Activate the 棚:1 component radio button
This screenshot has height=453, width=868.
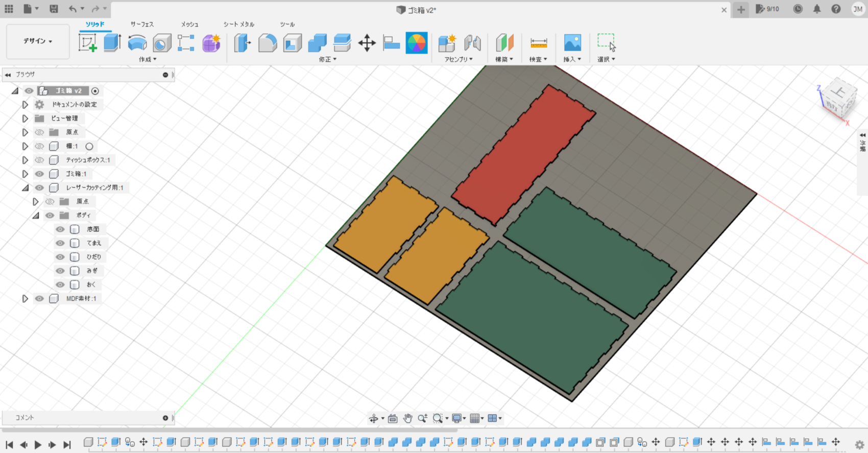click(x=89, y=146)
